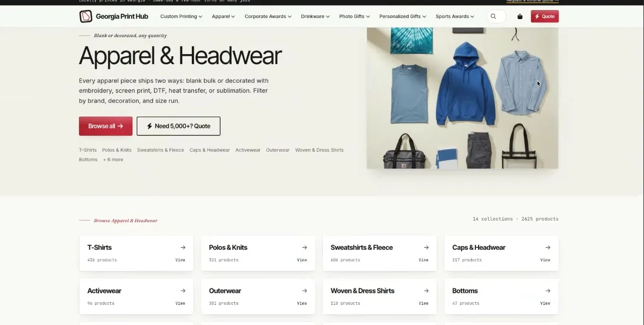Screen dimensions: 644x325
Task: Click View on the T-Shirts card
Action: point(180,260)
